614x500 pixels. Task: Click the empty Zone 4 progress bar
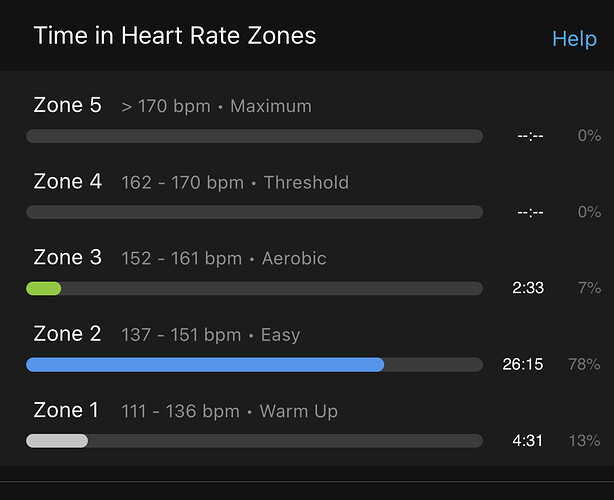[x=255, y=212]
